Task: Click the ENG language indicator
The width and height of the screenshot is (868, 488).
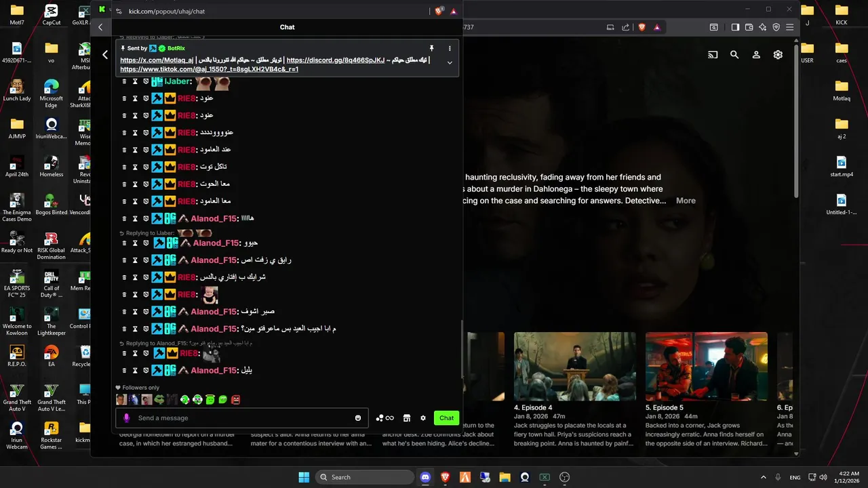Action: [x=795, y=477]
